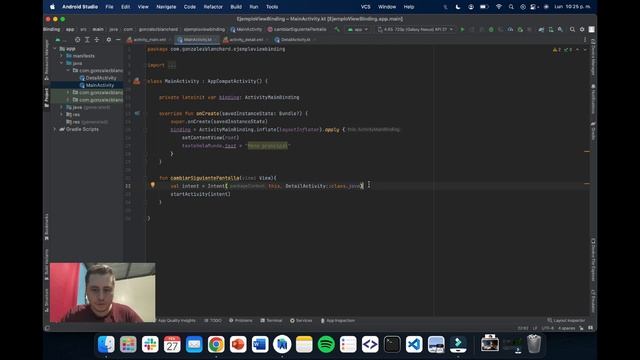Click Expand All in Project panel

pos(87,40)
